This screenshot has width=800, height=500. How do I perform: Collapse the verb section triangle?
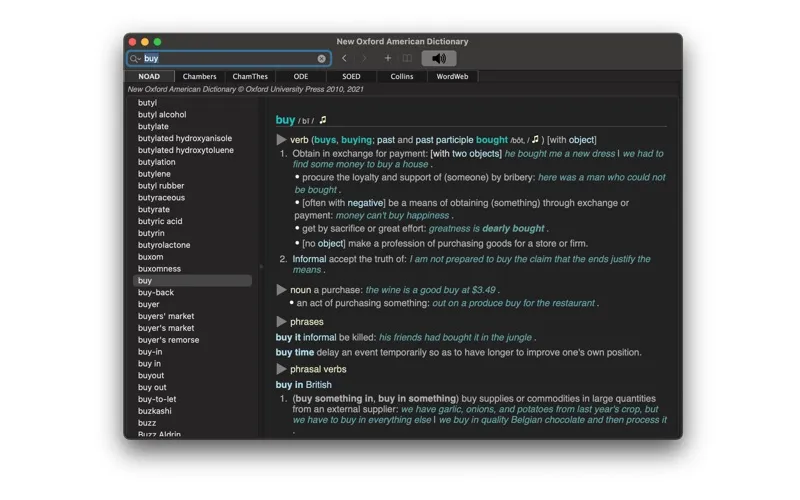pyautogui.click(x=281, y=139)
